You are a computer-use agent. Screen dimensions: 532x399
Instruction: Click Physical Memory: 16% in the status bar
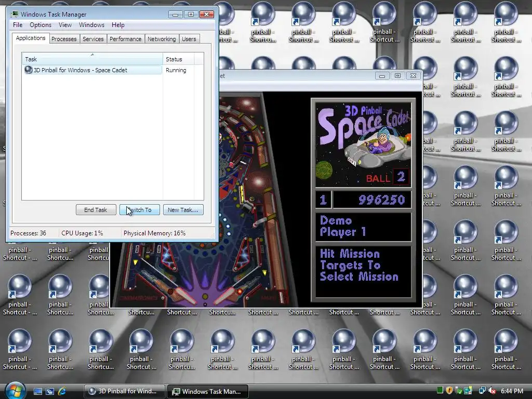pyautogui.click(x=154, y=233)
